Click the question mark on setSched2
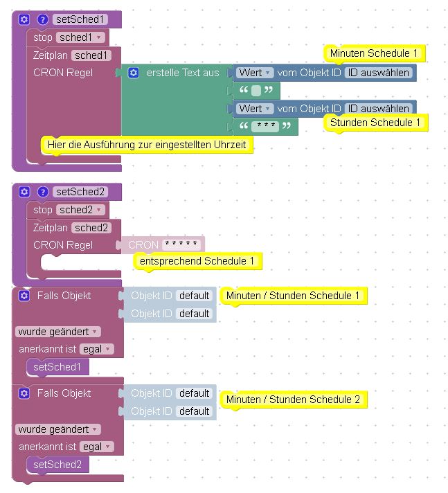 (42, 192)
